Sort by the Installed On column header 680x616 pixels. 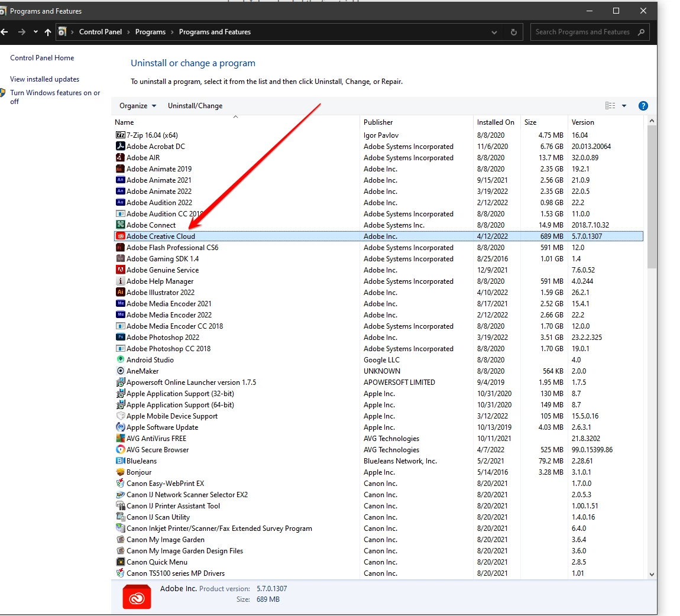(x=497, y=122)
